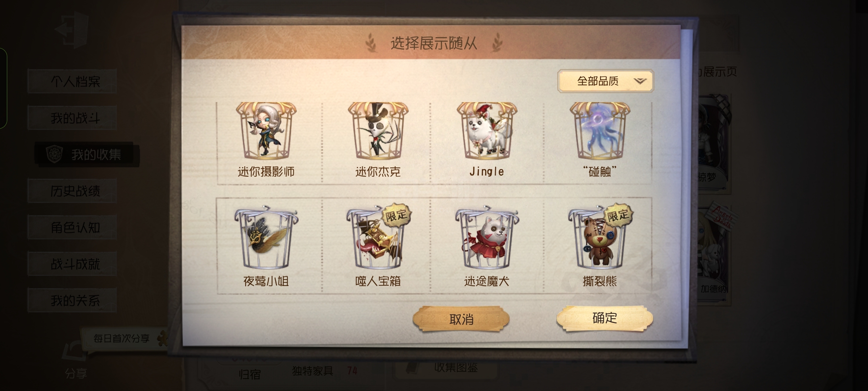The width and height of the screenshot is (868, 391).
Task: Select the 夜莺小姐 feather mask pet
Action: click(266, 237)
